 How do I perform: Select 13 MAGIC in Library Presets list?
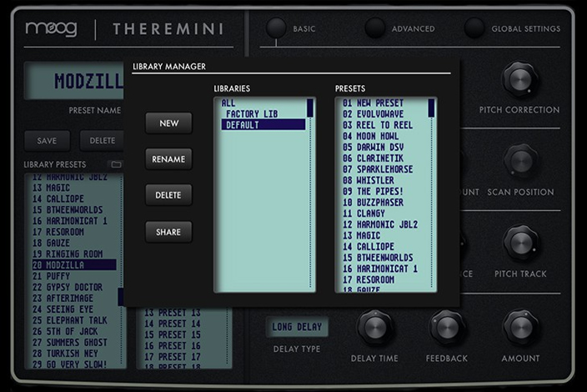74,188
